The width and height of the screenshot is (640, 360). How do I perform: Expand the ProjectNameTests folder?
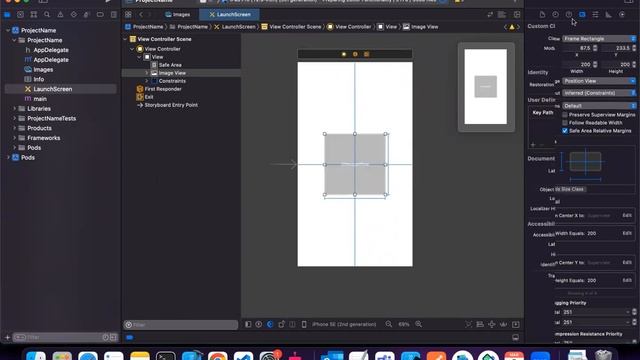[14, 119]
